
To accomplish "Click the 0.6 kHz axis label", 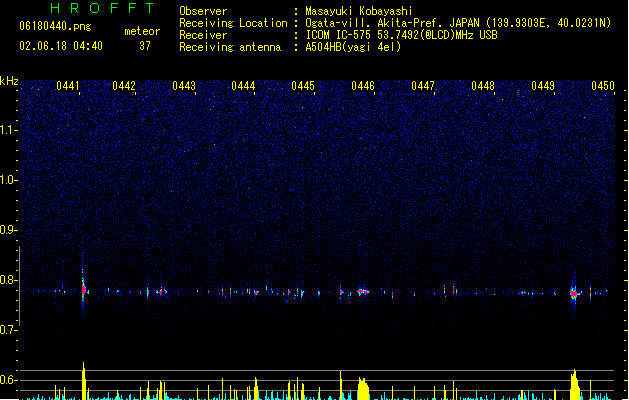I will click(9, 380).
